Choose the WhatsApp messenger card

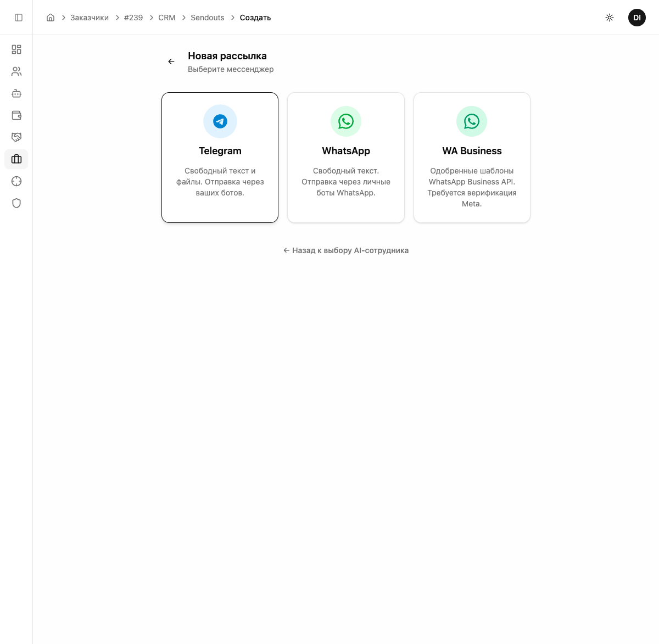pyautogui.click(x=346, y=158)
